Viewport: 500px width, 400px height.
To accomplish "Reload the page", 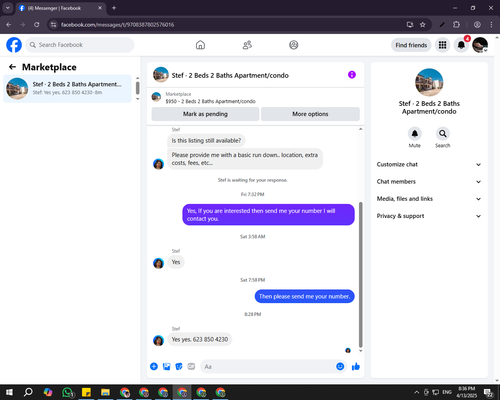I will point(37,25).
